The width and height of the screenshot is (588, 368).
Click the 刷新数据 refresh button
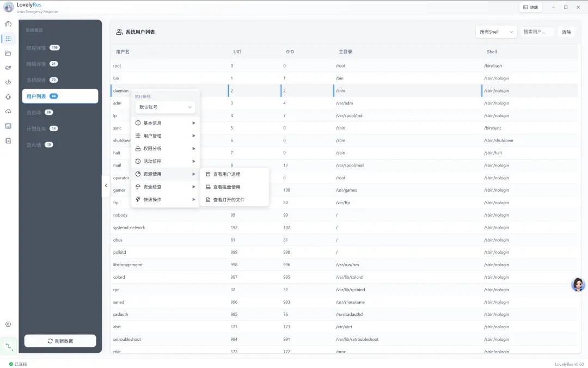point(60,341)
